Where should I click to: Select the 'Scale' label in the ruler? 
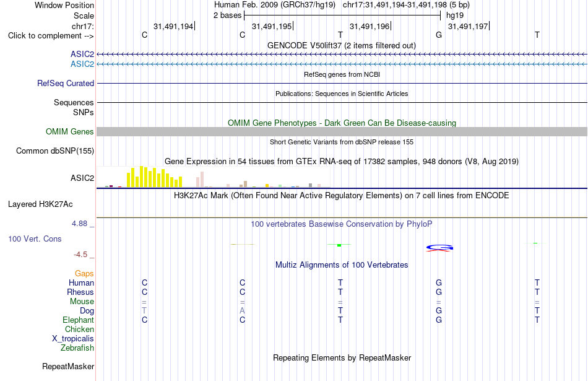click(84, 15)
